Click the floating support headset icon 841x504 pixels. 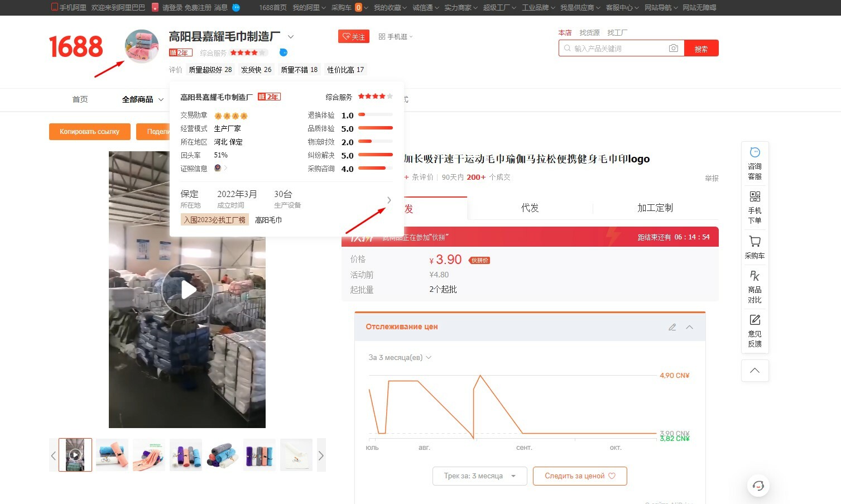pyautogui.click(x=758, y=486)
